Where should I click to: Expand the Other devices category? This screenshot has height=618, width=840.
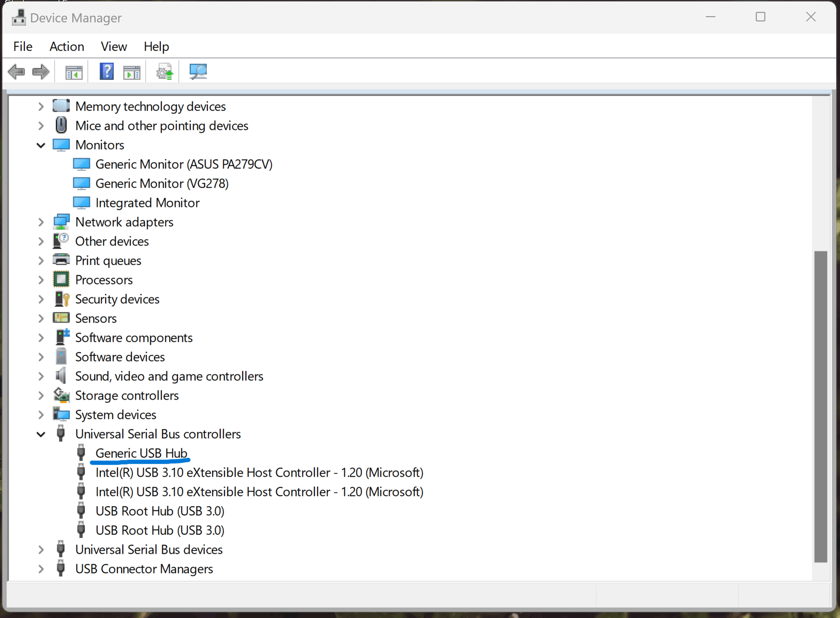coord(40,241)
